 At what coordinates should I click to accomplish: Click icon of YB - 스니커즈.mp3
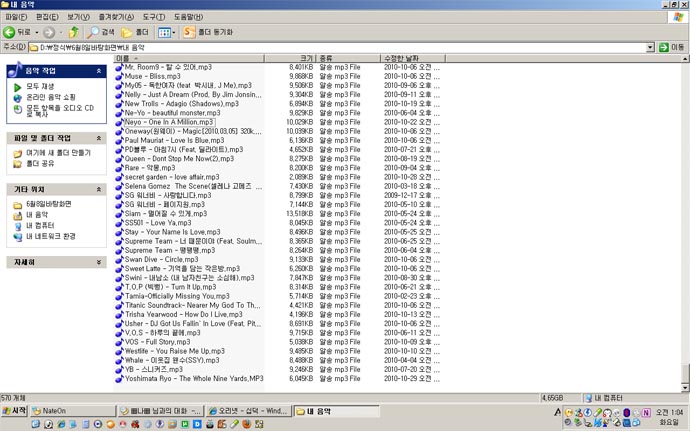tap(119, 370)
